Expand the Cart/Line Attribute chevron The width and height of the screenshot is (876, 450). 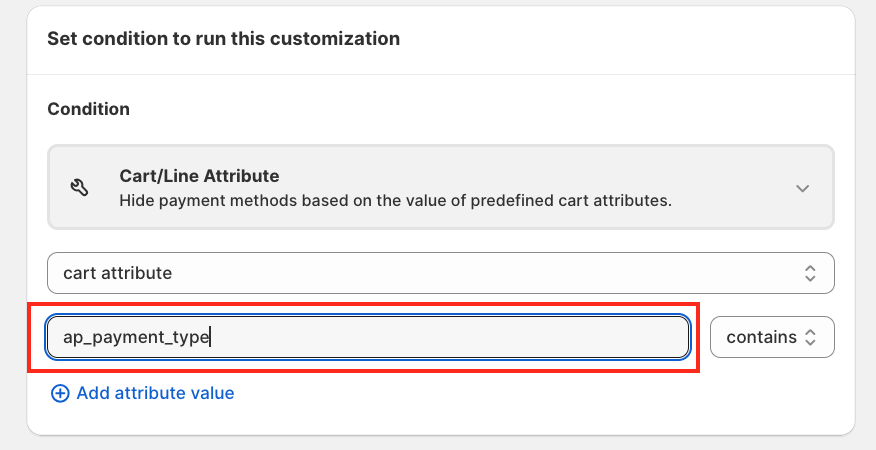(802, 188)
